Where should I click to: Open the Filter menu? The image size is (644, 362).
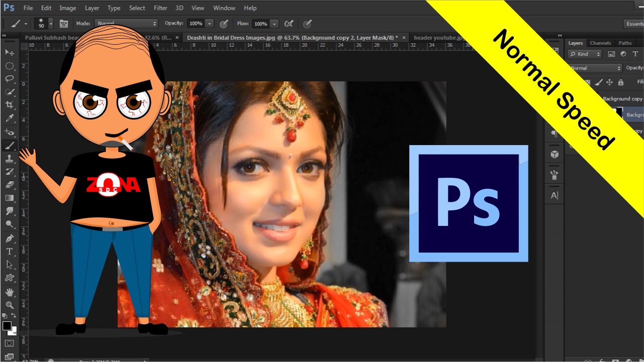point(160,8)
